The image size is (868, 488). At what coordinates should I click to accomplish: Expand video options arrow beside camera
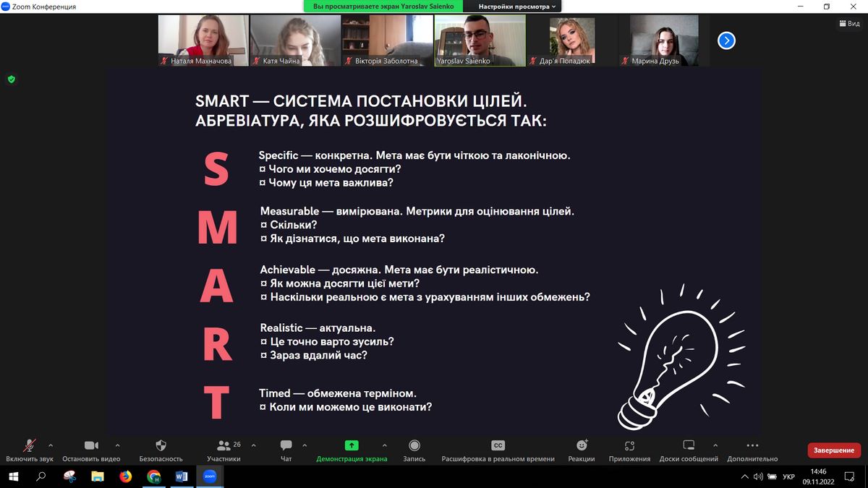(x=118, y=445)
